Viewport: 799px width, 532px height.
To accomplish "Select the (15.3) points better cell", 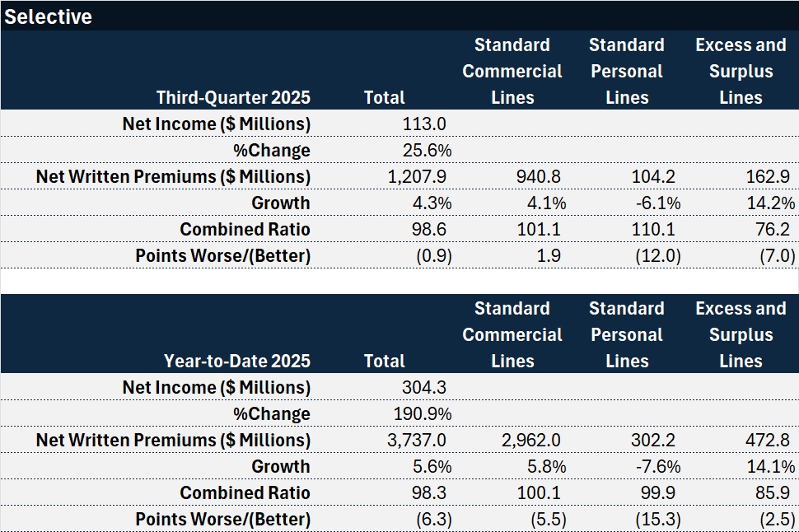I will [x=657, y=519].
